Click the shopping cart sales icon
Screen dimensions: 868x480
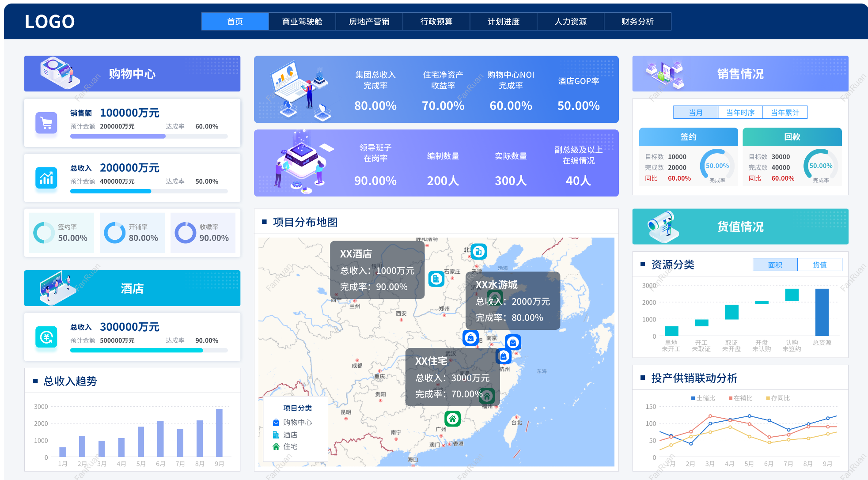coord(46,123)
